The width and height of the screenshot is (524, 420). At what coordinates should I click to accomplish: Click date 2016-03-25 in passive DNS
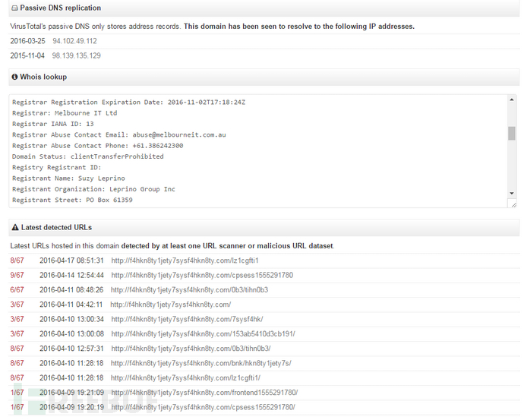pos(27,41)
